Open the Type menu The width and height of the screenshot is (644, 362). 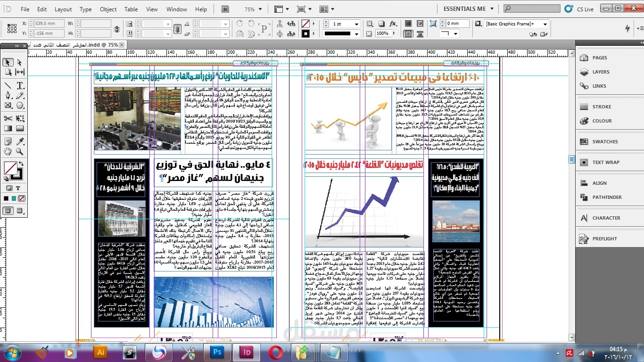click(x=86, y=9)
